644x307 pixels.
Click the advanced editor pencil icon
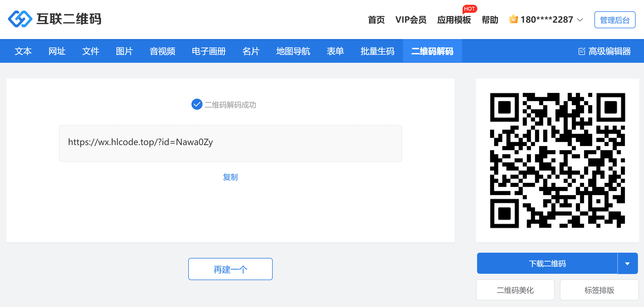click(x=582, y=51)
